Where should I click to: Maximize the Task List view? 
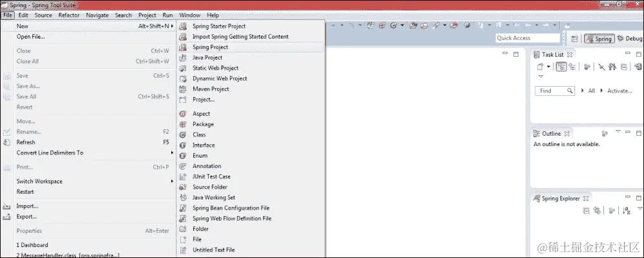(x=639, y=54)
